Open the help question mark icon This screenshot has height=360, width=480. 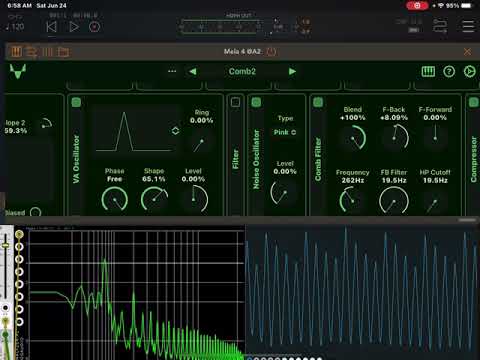click(x=449, y=71)
